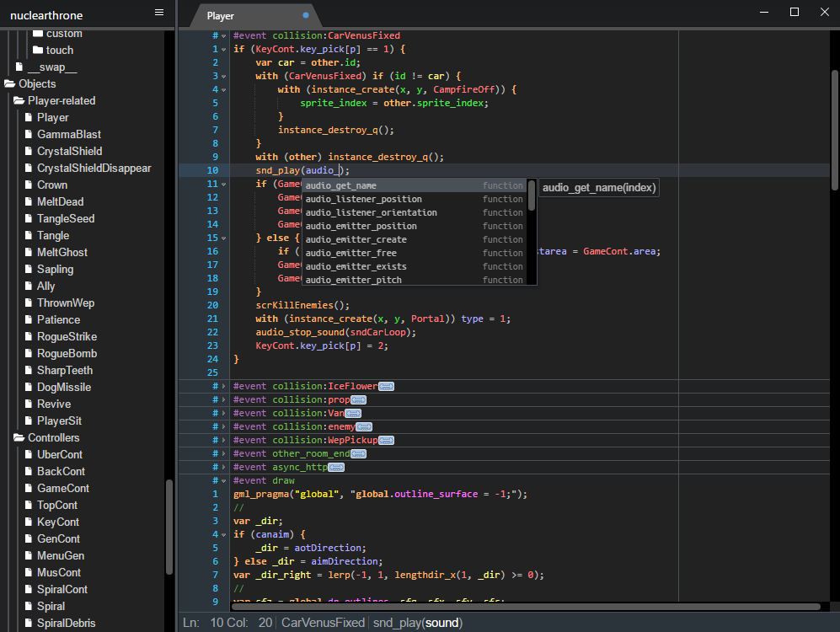Click the file icon next to CrystalShield

(29, 151)
